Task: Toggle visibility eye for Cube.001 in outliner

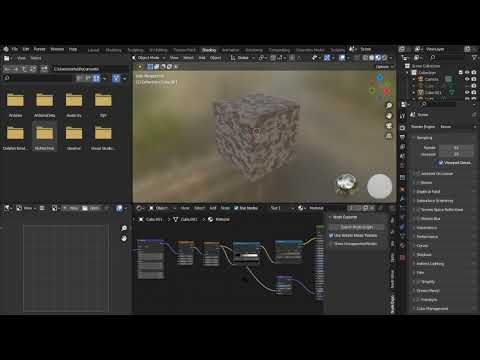Action: tap(467, 92)
